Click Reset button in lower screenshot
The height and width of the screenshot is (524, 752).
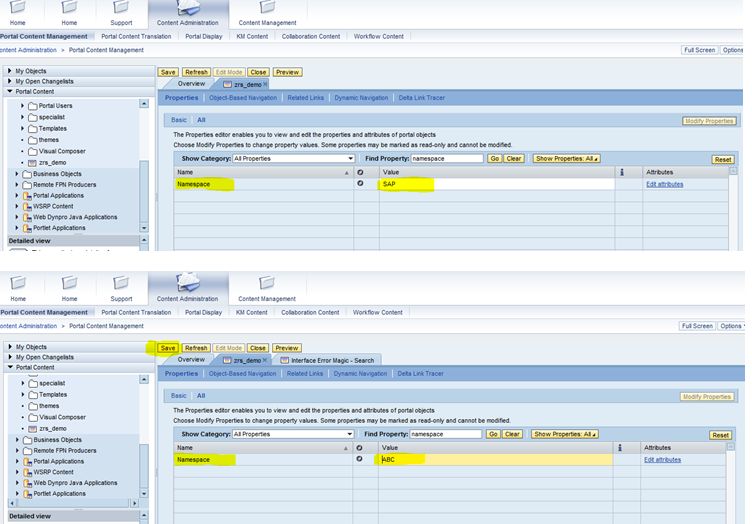pyautogui.click(x=720, y=435)
